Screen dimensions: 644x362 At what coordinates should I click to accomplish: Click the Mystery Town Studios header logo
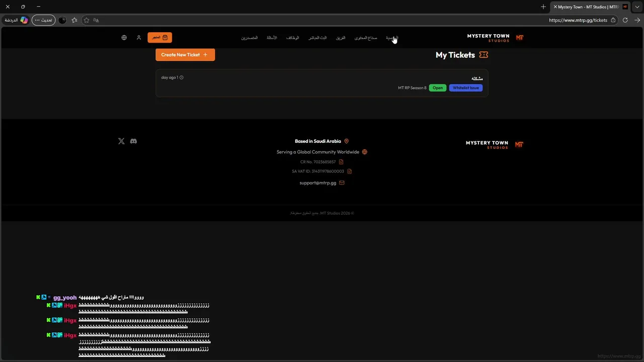488,38
